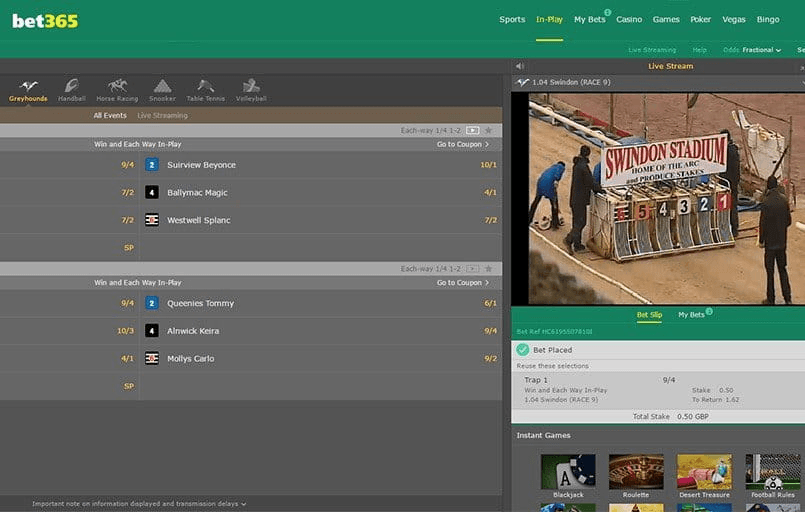This screenshot has width=805, height=512.
Task: Select 6/1 odds for Queenies Tommy
Action: [x=490, y=303]
